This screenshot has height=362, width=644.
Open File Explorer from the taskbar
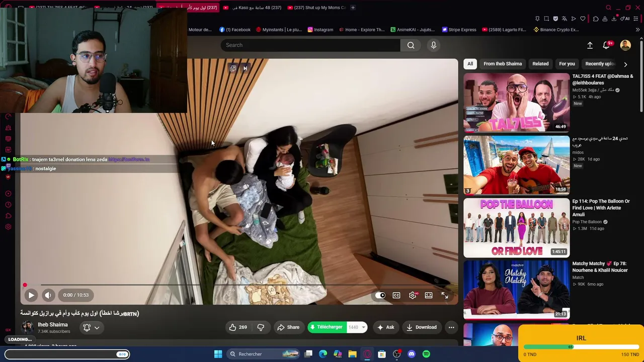(x=352, y=354)
